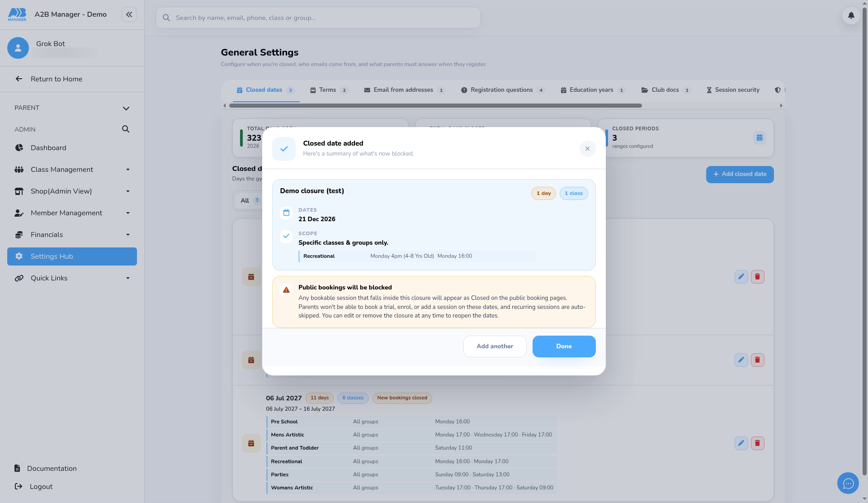Image resolution: width=868 pixels, height=503 pixels.
Task: Open the Club docs tab
Action: (666, 90)
